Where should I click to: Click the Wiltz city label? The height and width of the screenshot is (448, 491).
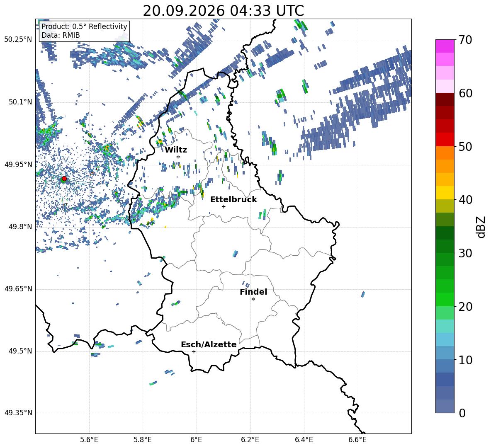[x=176, y=150]
